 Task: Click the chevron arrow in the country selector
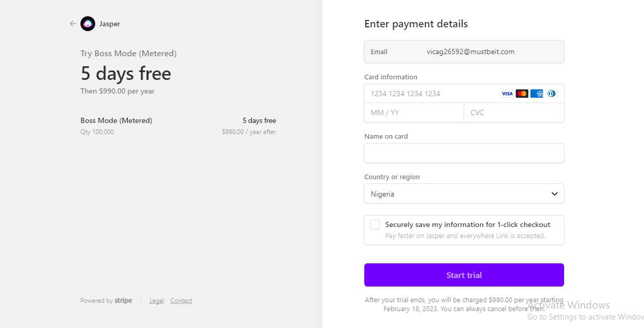pos(554,194)
